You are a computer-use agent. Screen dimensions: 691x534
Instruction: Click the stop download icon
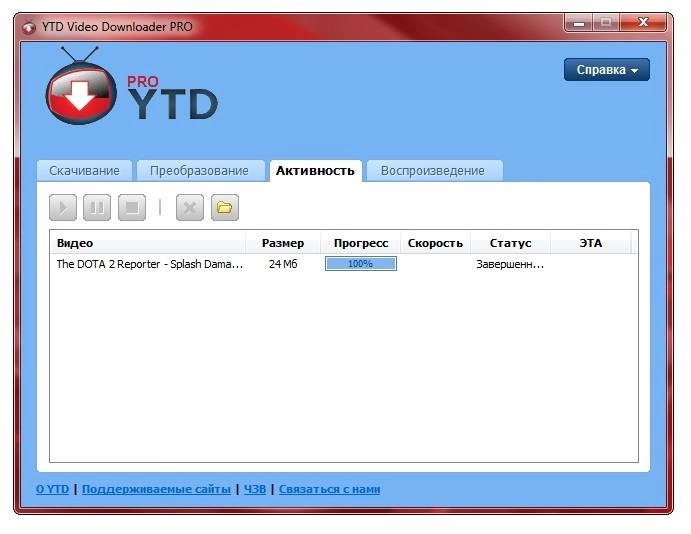click(x=132, y=207)
